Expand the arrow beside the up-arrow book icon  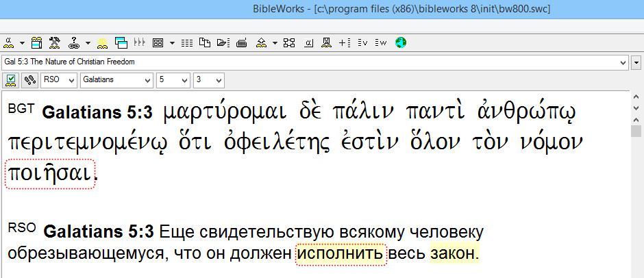[x=274, y=42]
